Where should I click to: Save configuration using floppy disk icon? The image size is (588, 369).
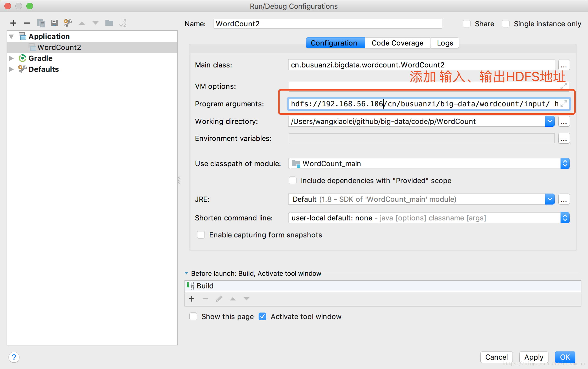tap(54, 23)
